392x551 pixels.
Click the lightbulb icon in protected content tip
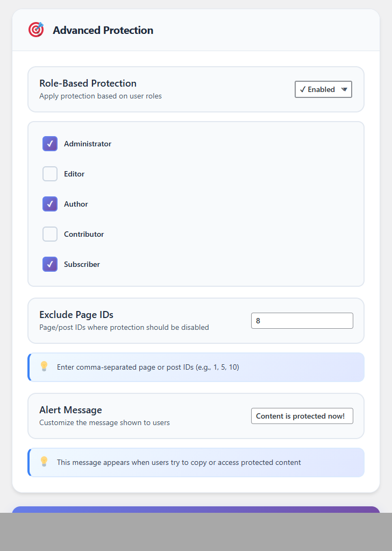tap(44, 462)
